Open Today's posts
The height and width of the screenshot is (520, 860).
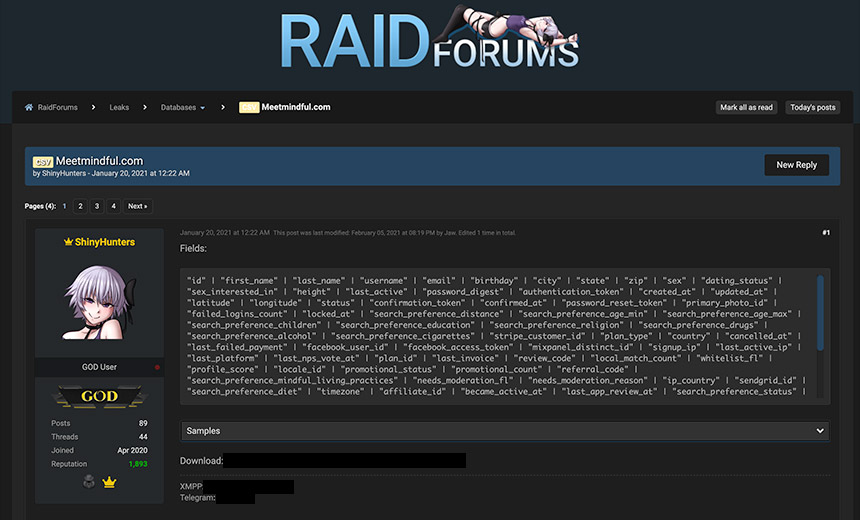pyautogui.click(x=812, y=108)
